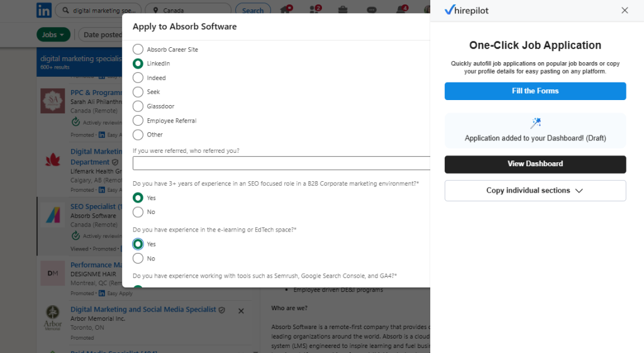Click the View Dashboard button
Image resolution: width=644 pixels, height=353 pixels.
coord(535,164)
